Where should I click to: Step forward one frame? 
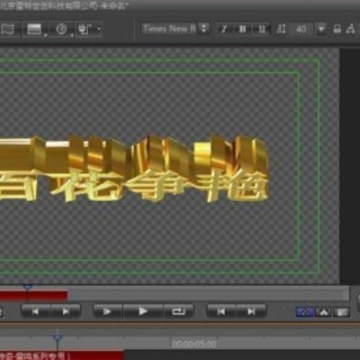pos(66,312)
